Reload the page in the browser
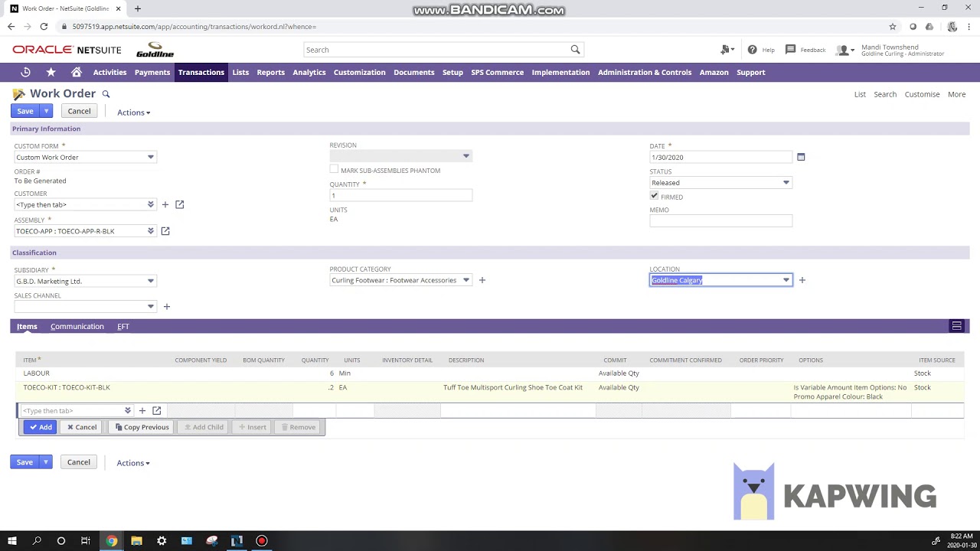 pyautogui.click(x=44, y=26)
